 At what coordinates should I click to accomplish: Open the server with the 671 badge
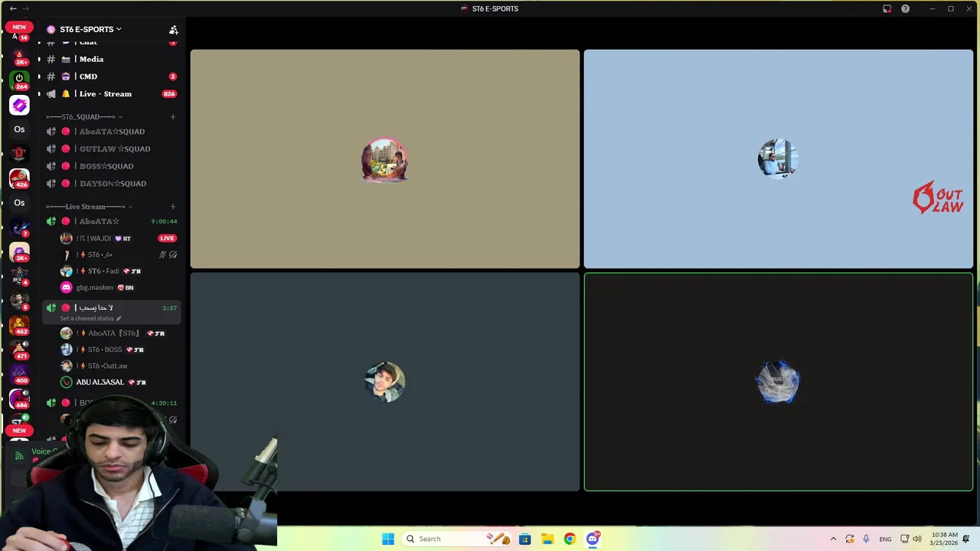pyautogui.click(x=19, y=350)
